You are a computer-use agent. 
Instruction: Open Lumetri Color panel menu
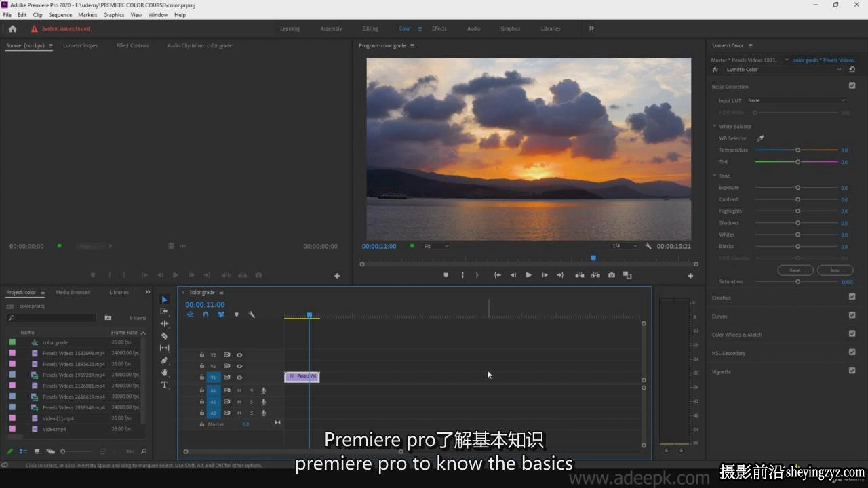point(750,46)
